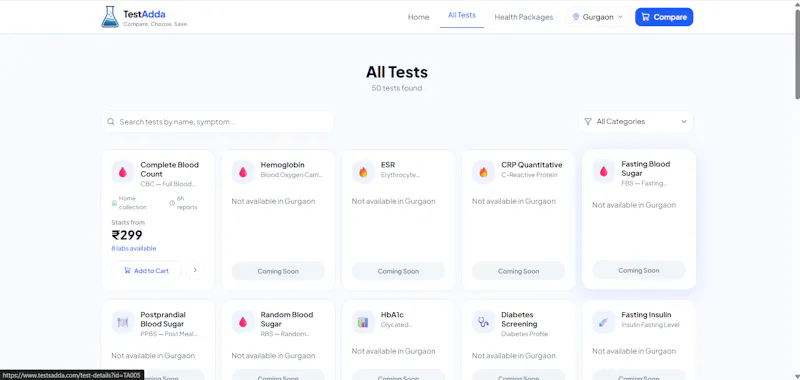800x380 pixels.
Task: Click the location pin icon beside Gurgaon
Action: point(576,17)
